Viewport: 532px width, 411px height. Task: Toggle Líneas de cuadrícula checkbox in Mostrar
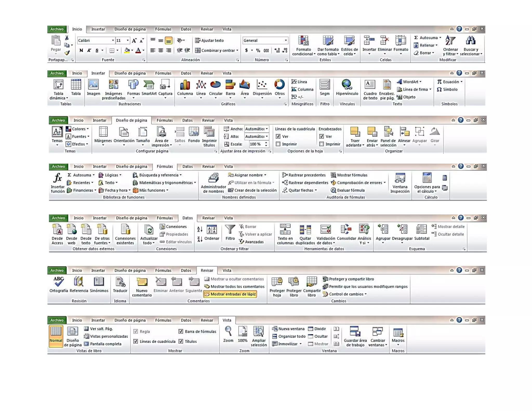click(136, 341)
